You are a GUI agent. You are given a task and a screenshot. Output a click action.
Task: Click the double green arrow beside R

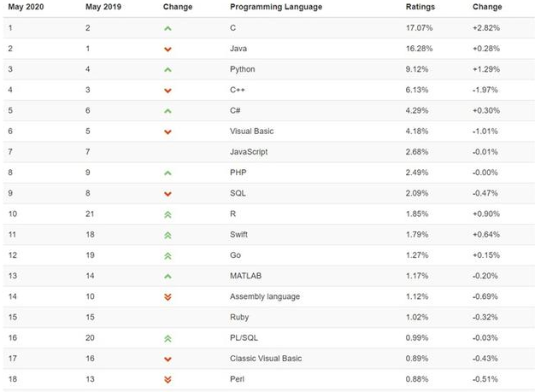pyautogui.click(x=168, y=214)
